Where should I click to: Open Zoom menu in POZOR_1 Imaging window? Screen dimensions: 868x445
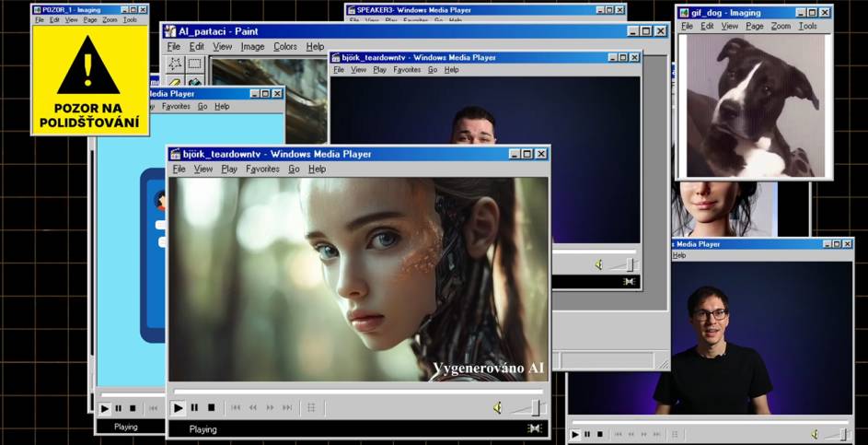click(x=110, y=19)
